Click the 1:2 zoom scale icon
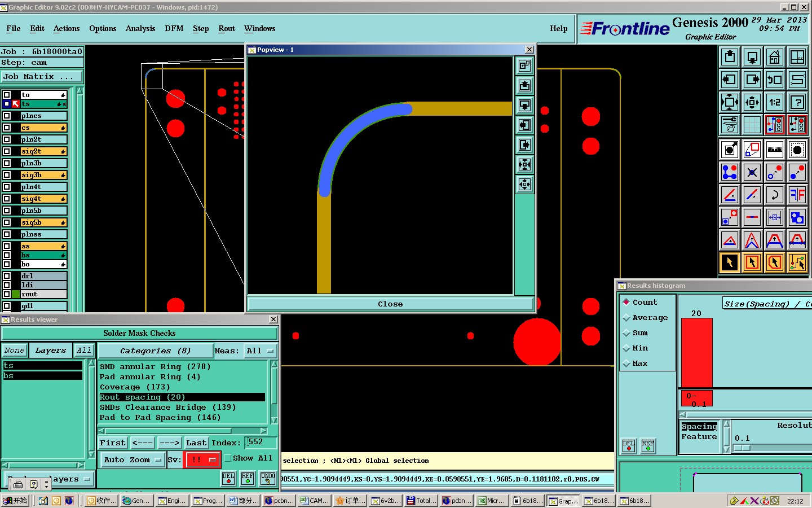812x508 pixels. pos(774,102)
